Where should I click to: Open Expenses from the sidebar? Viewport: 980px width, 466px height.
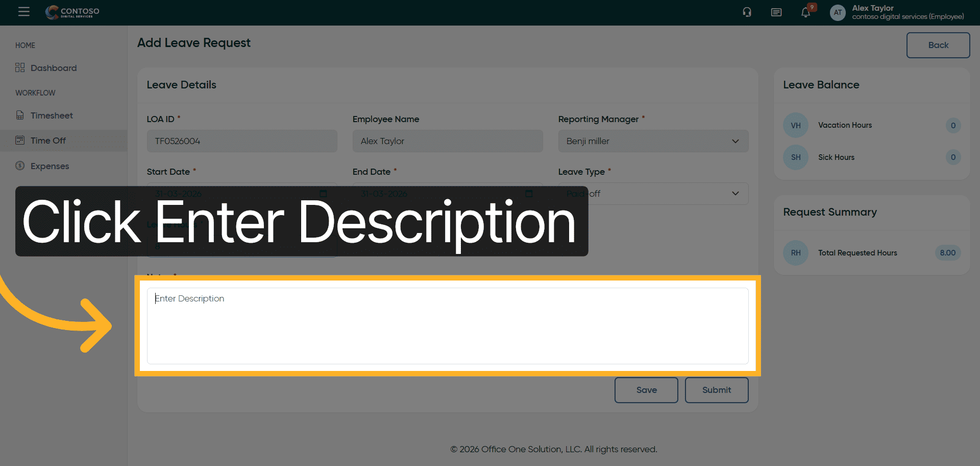(50, 166)
